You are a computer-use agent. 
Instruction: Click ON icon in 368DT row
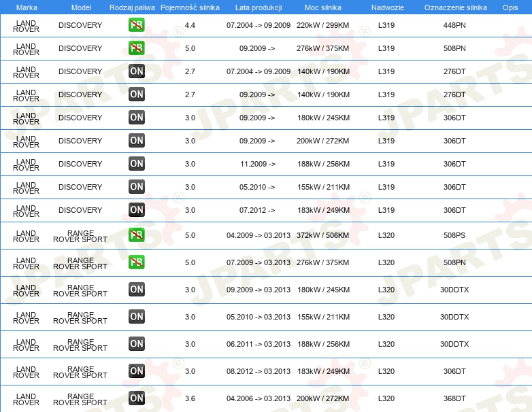click(136, 398)
